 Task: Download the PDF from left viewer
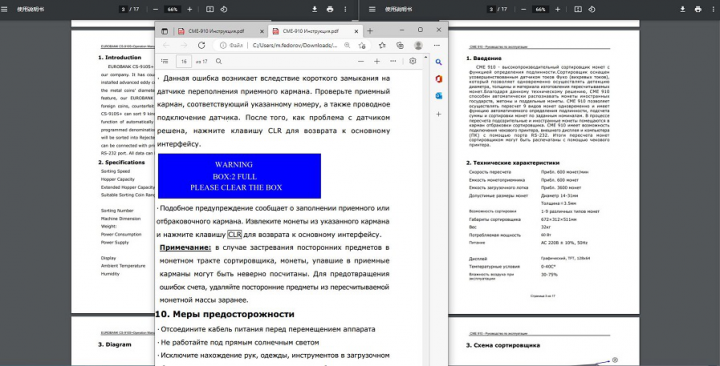pos(315,9)
